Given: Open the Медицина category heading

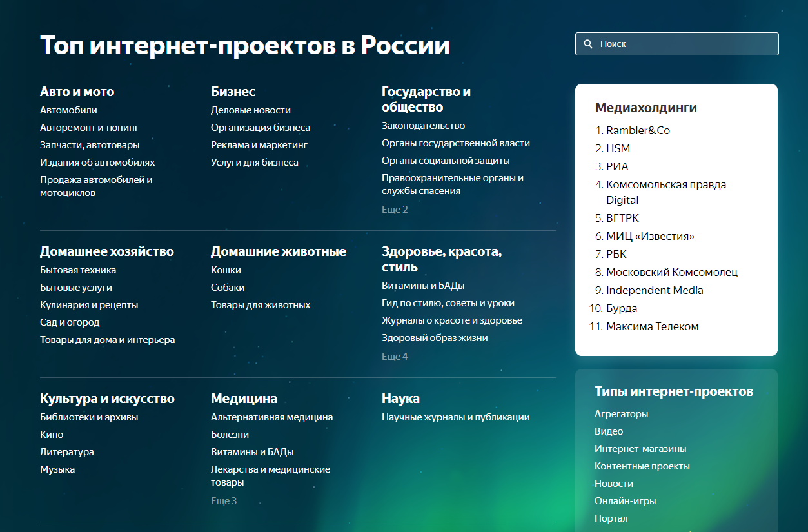Looking at the screenshot, I should (x=244, y=399).
